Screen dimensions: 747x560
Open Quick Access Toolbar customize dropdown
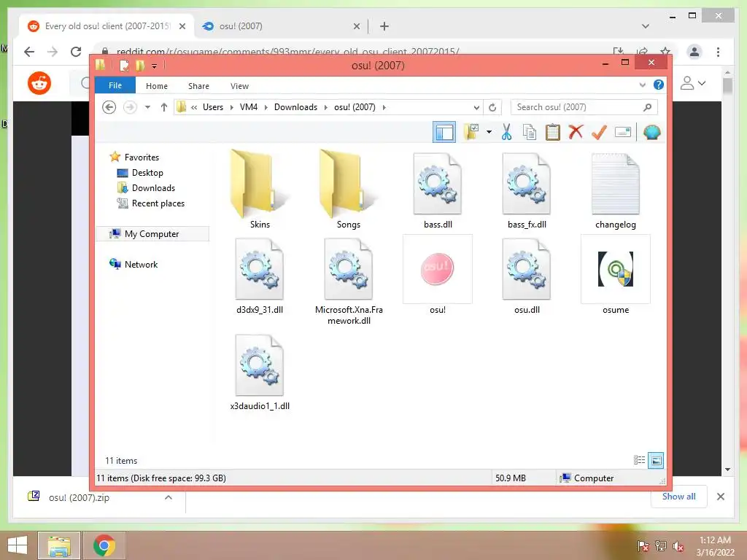(154, 66)
